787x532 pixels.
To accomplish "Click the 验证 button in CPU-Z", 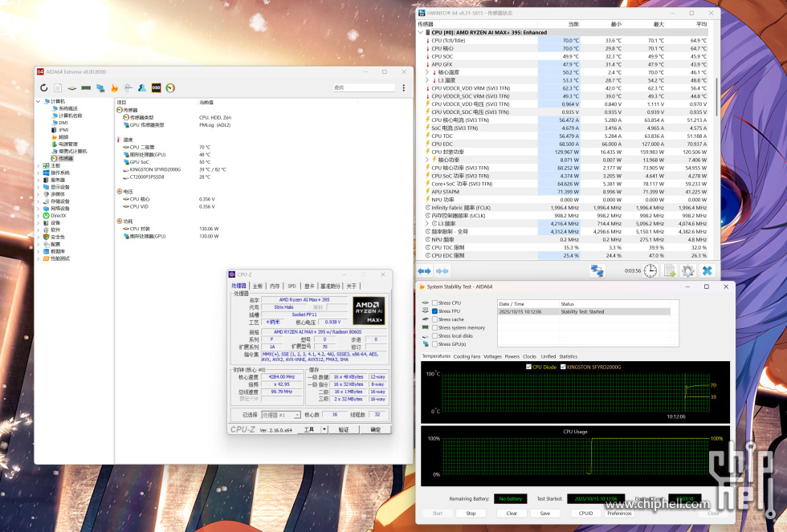I will pos(343,429).
